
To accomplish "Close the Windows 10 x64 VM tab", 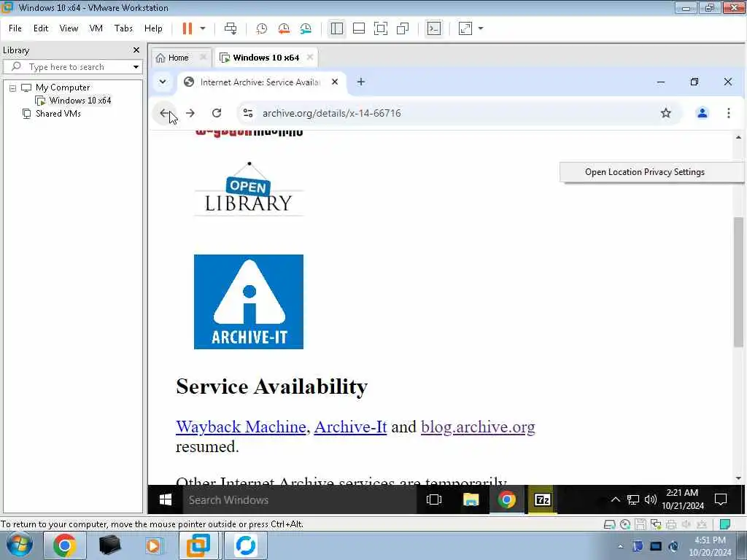I will tap(310, 57).
